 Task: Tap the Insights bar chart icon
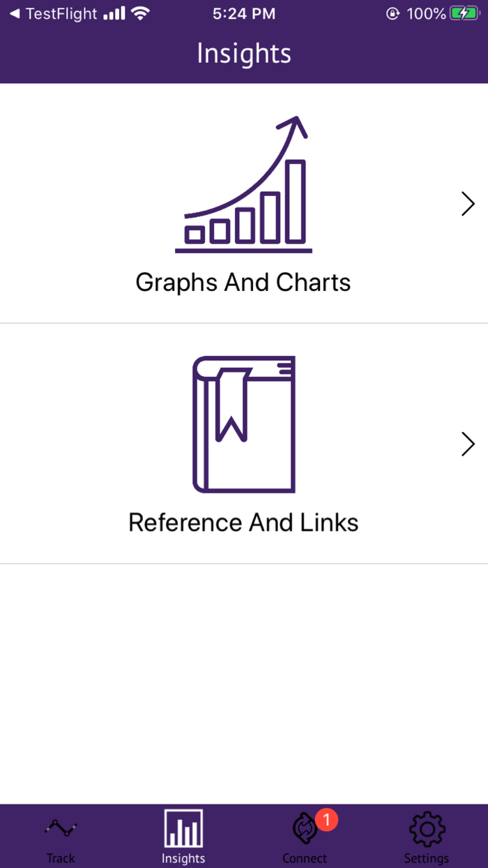pyautogui.click(x=183, y=830)
